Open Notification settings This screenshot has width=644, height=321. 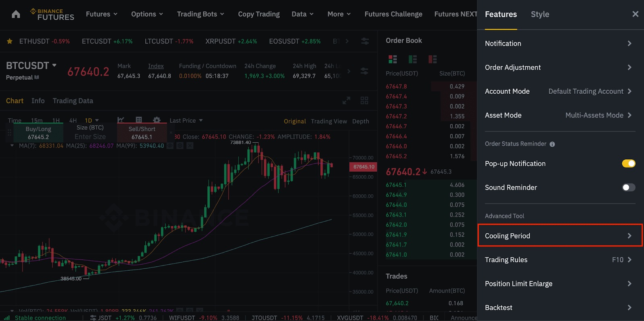[x=560, y=43]
